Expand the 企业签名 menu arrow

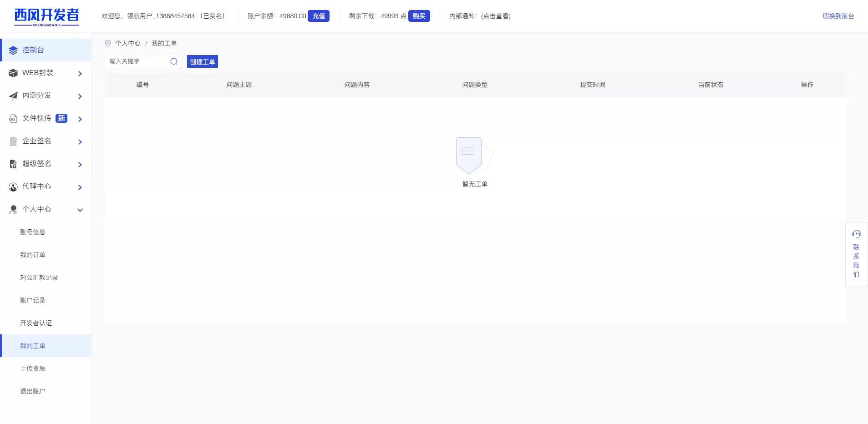pyautogui.click(x=80, y=141)
